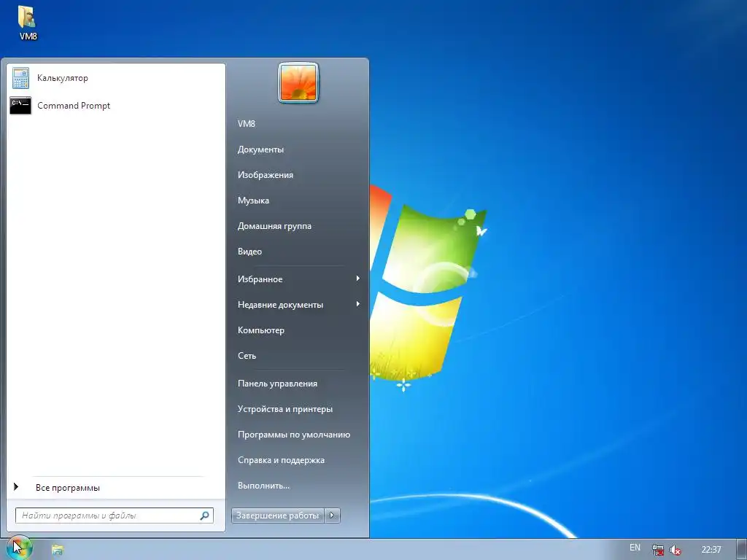The height and width of the screenshot is (560, 747).
Task: Open the VM8 folder icon on desktop
Action: click(x=27, y=16)
